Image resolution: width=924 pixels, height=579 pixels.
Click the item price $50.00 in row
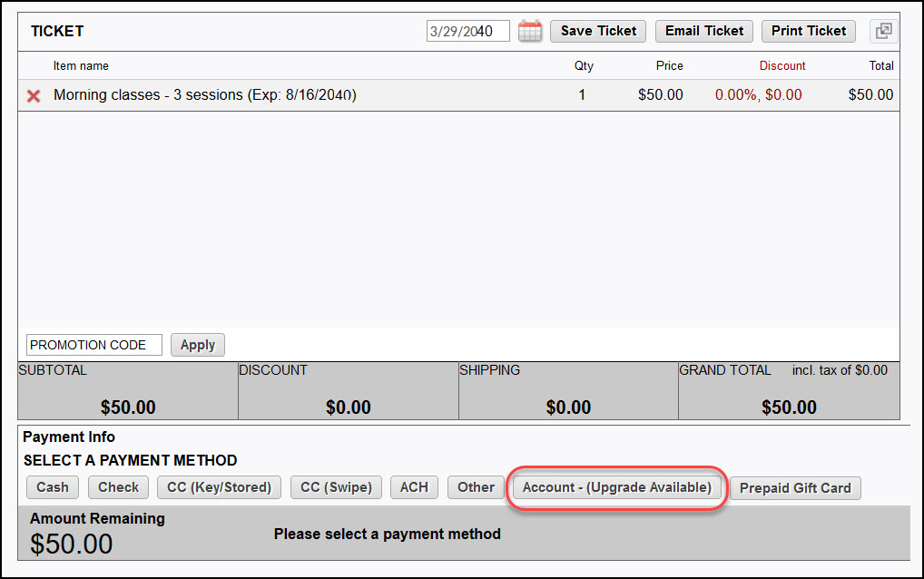[x=660, y=95]
